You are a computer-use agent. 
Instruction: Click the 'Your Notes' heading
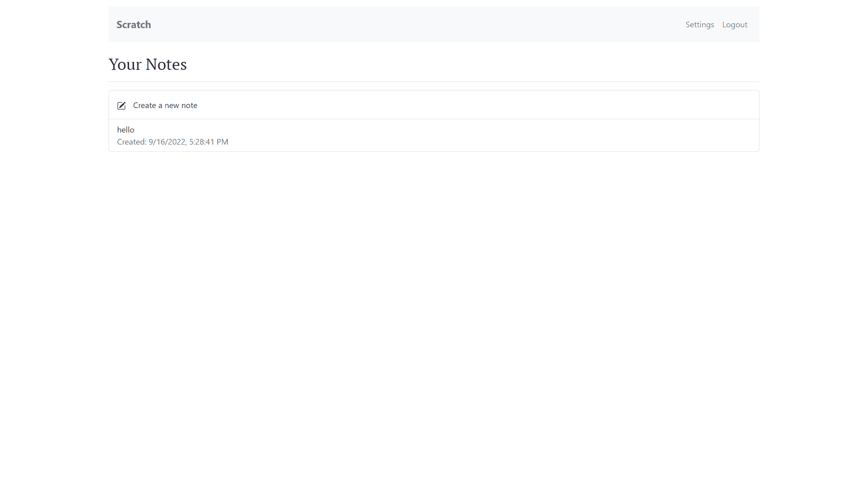pos(147,64)
